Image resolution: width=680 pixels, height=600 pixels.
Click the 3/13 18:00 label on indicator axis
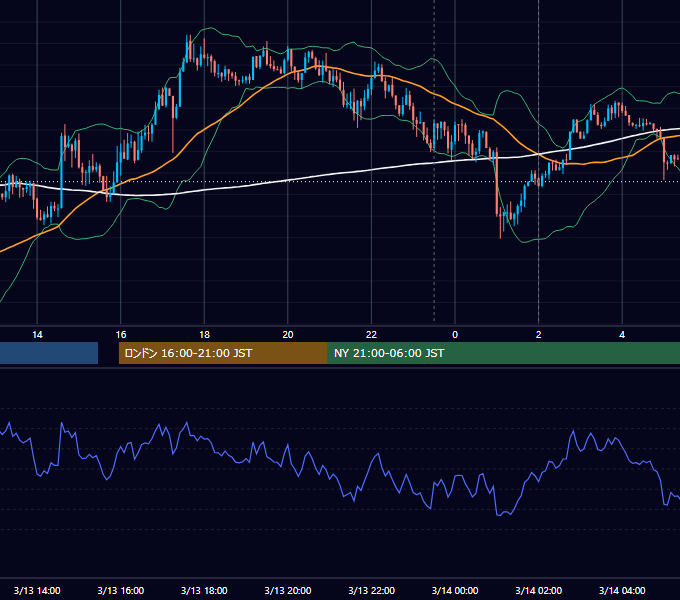(204, 590)
